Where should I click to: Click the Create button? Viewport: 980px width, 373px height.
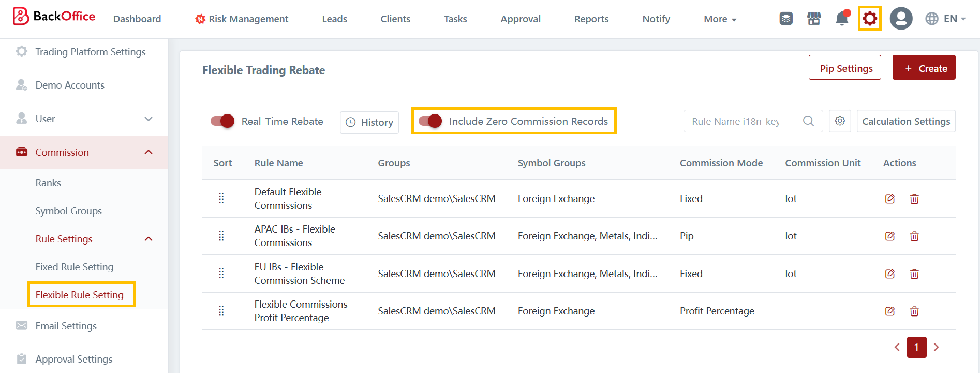924,68
